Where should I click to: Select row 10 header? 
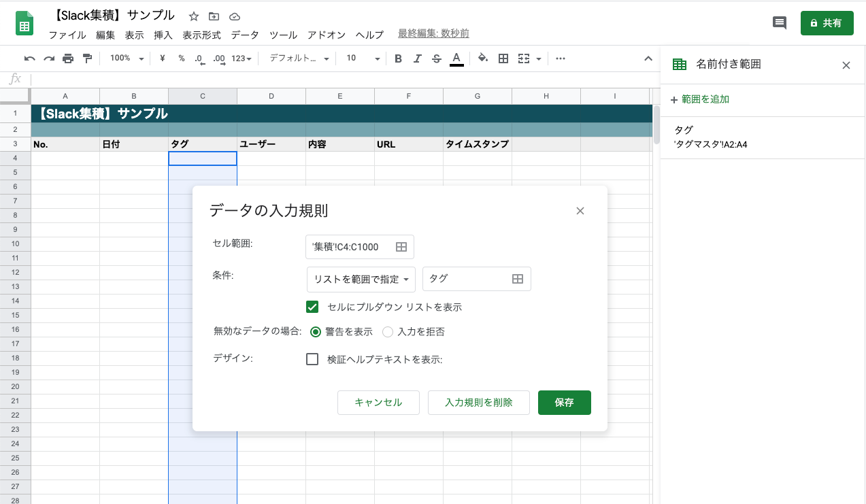tap(15, 243)
